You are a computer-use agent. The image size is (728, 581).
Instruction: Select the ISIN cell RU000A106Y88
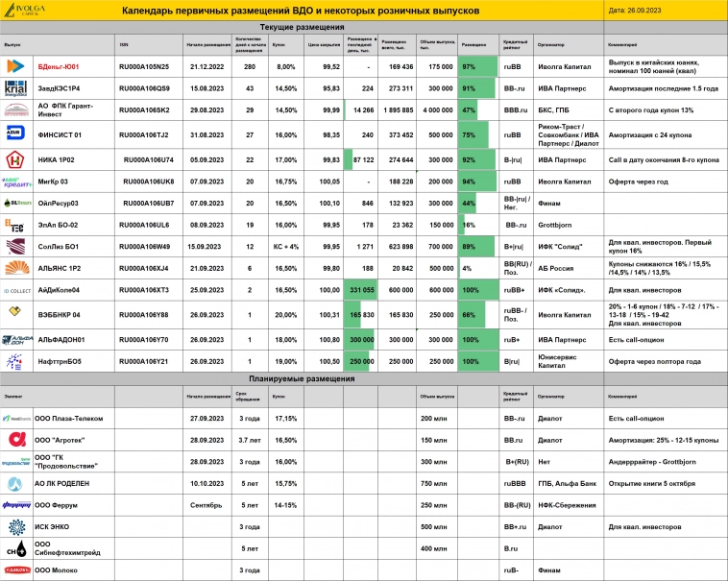[x=143, y=313]
